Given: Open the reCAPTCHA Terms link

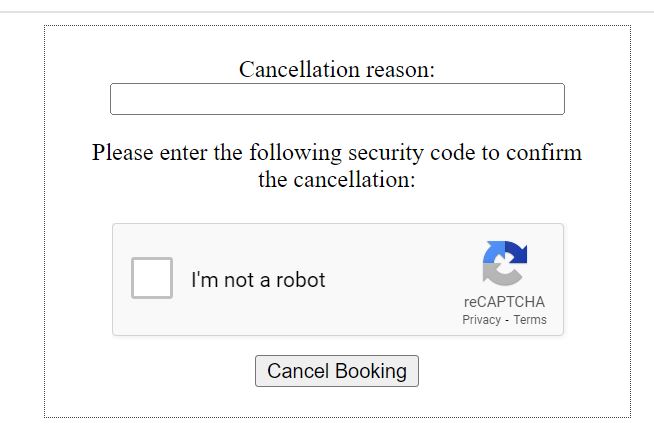Looking at the screenshot, I should tap(530, 320).
